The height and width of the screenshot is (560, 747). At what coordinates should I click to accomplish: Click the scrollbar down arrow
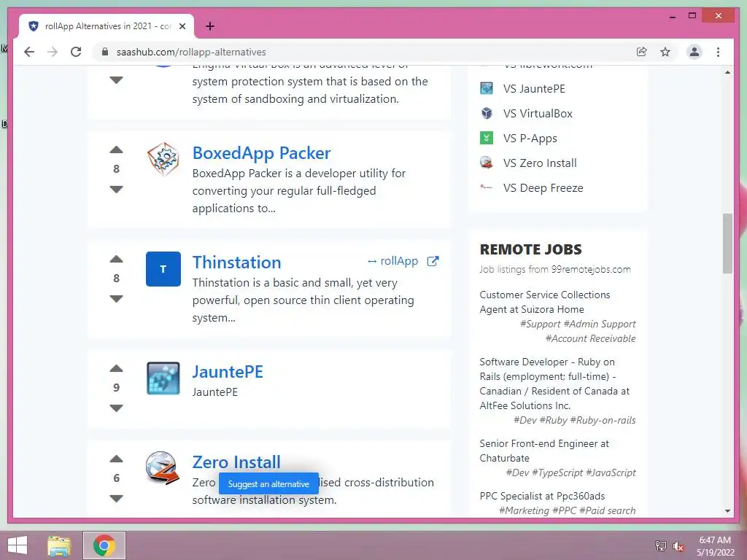point(727,511)
